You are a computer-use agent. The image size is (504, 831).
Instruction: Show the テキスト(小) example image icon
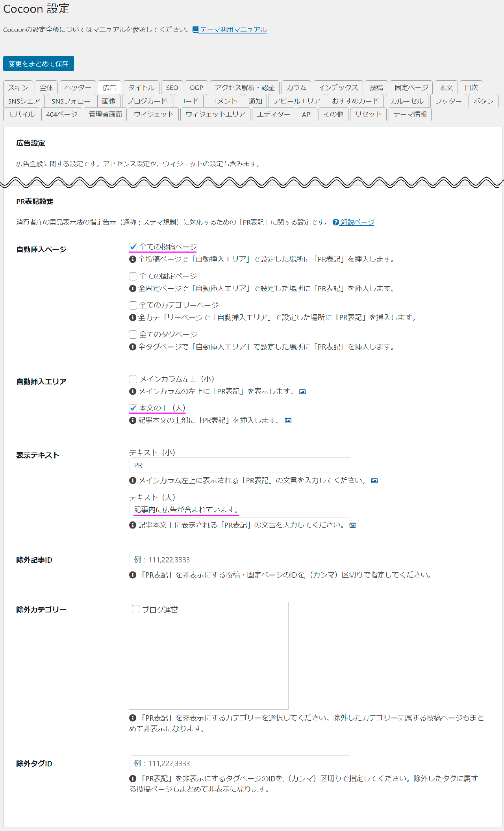tap(374, 480)
